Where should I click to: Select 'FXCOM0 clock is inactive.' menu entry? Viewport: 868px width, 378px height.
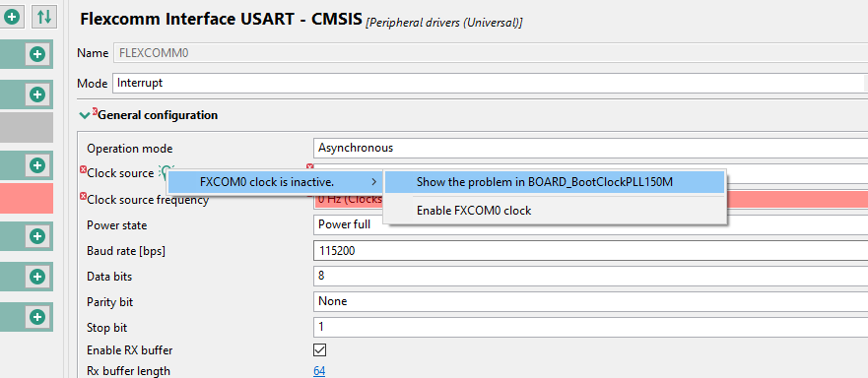(275, 181)
